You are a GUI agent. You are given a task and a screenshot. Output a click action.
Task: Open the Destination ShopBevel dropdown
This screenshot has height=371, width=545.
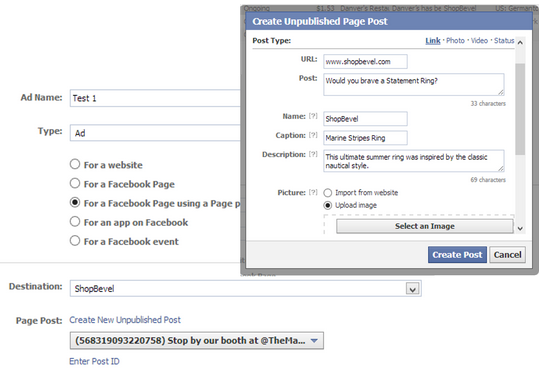click(245, 288)
